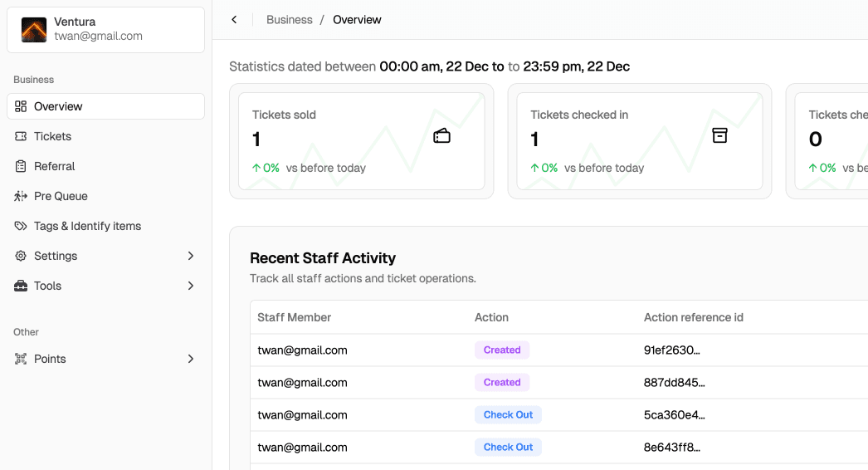Screen dimensions: 868x470
Task: Click the green up arrow under Tickets sold
Action: tap(256, 168)
